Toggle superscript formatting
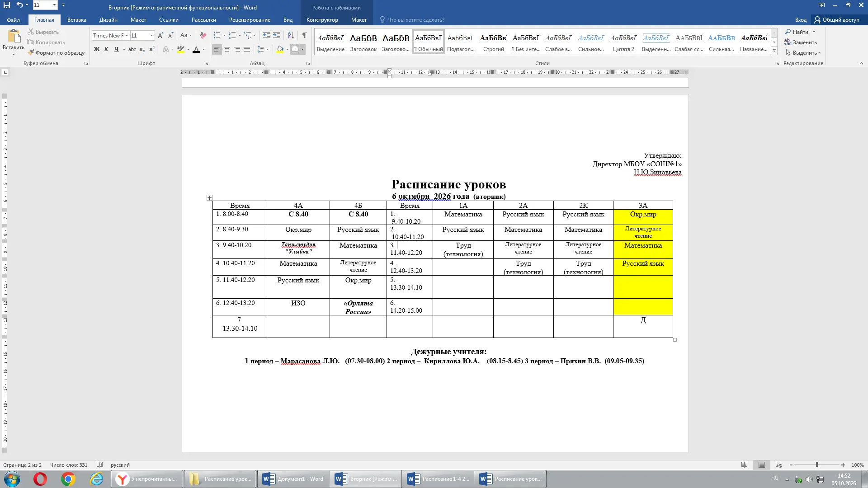The image size is (868, 488). [x=152, y=49]
